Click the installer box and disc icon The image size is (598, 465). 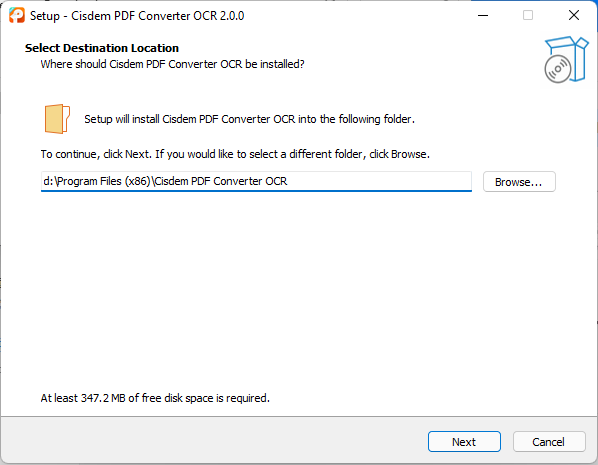point(566,60)
